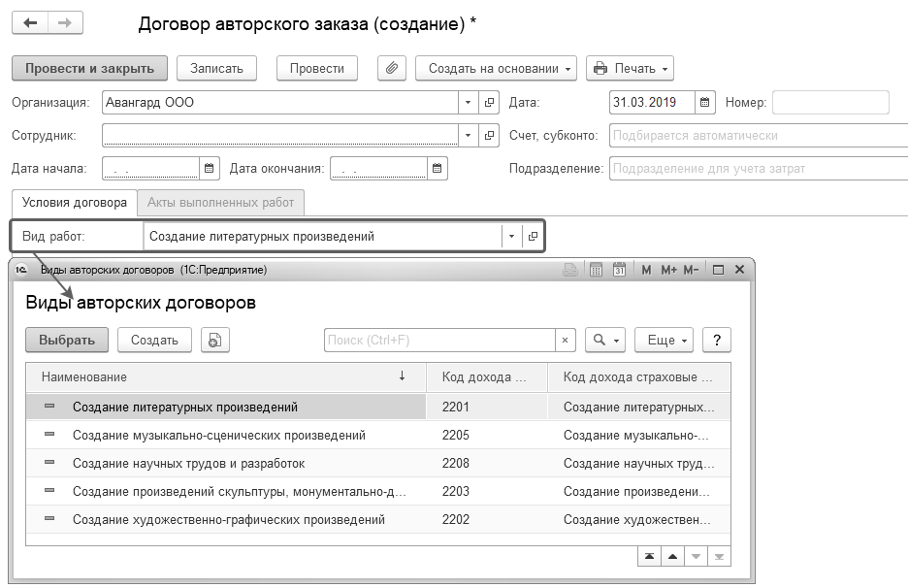Open the Вид работ item via its open icon
908x588 pixels.
point(533,237)
